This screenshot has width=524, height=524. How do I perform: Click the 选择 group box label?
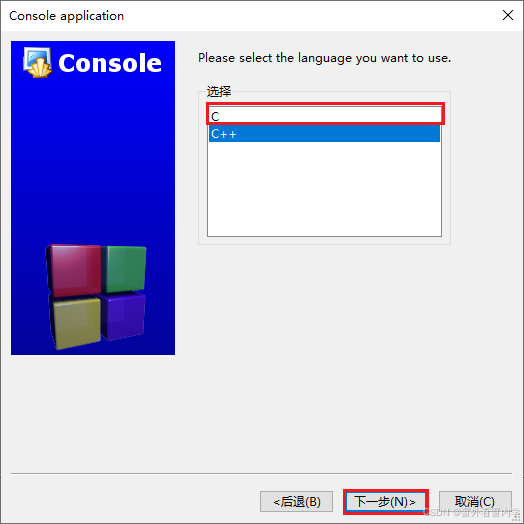(x=219, y=91)
